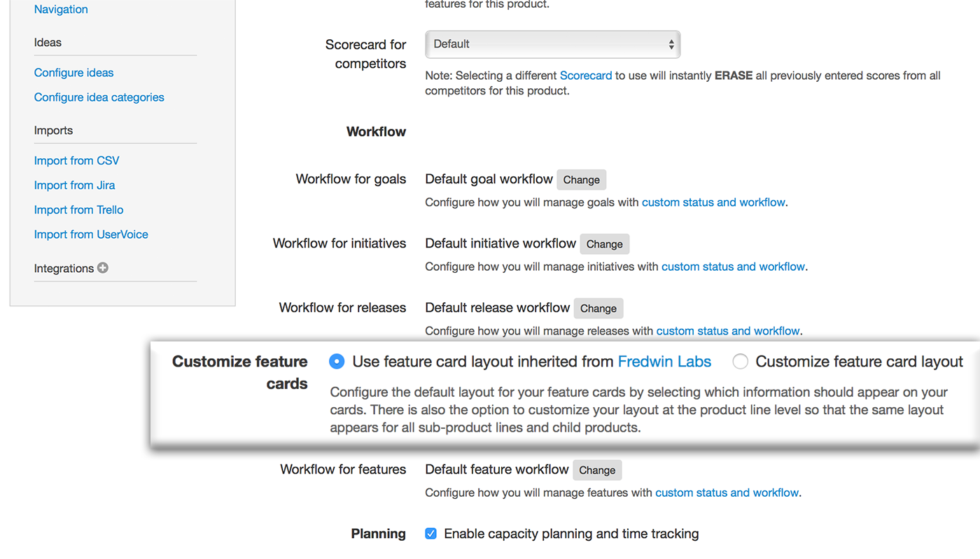Click Change next to Default initiative workflow
The width and height of the screenshot is (980, 559).
click(604, 243)
